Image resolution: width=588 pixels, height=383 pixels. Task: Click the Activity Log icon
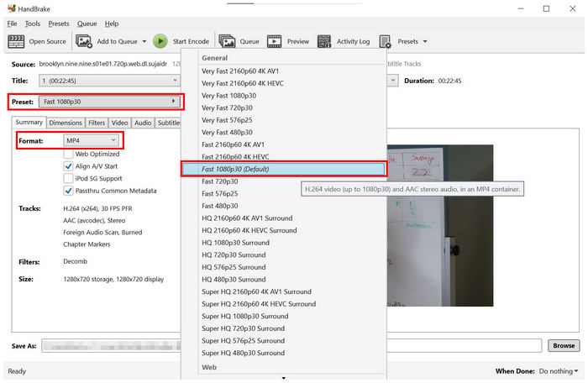point(324,41)
